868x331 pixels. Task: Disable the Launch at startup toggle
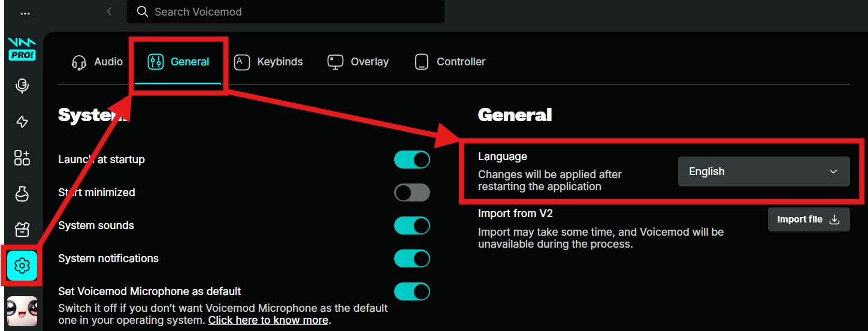coord(412,160)
